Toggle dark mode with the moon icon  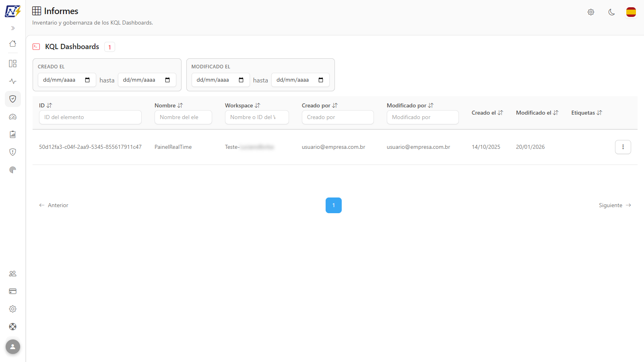[611, 12]
